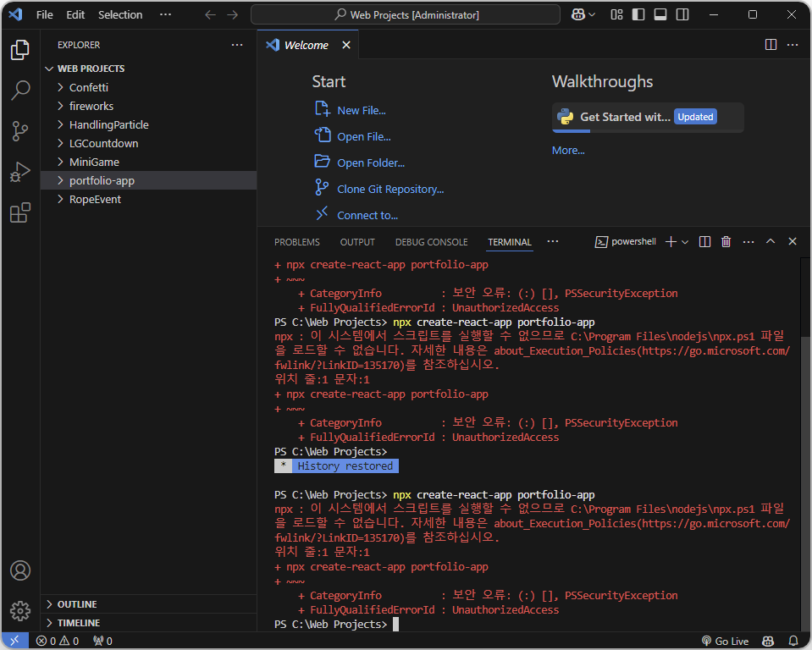Click the remote window status bar icon
The width and height of the screenshot is (812, 650).
(14, 641)
